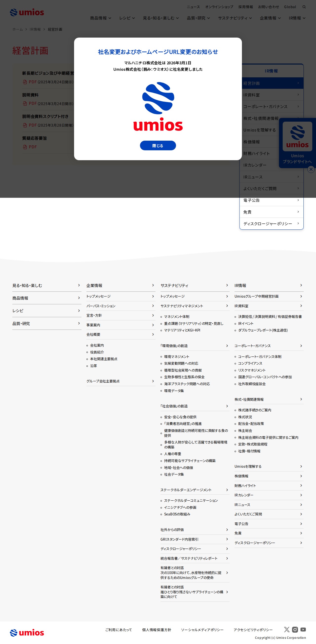Click arrow beside footer コーポレート・ガバナンス
Image resolution: width=316 pixels, height=644 pixels.
coord(301,346)
